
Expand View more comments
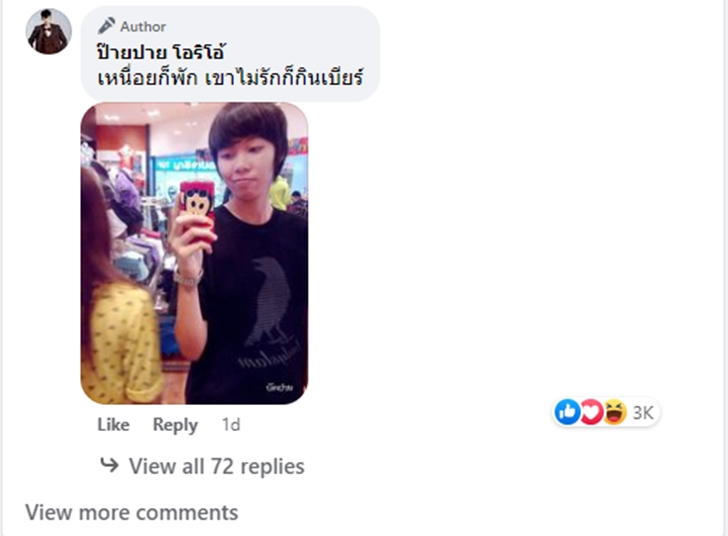pyautogui.click(x=131, y=513)
